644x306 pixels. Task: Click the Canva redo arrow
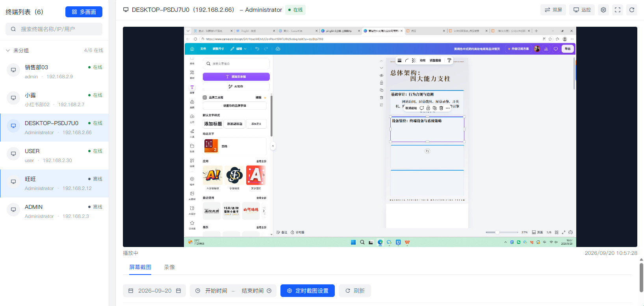tap(266, 49)
